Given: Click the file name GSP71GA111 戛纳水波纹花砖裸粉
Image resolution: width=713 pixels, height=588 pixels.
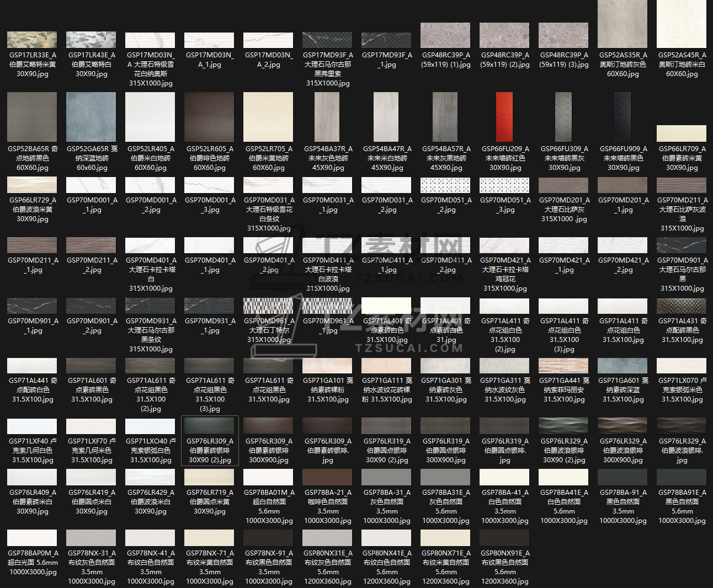Looking at the screenshot, I should [x=387, y=389].
